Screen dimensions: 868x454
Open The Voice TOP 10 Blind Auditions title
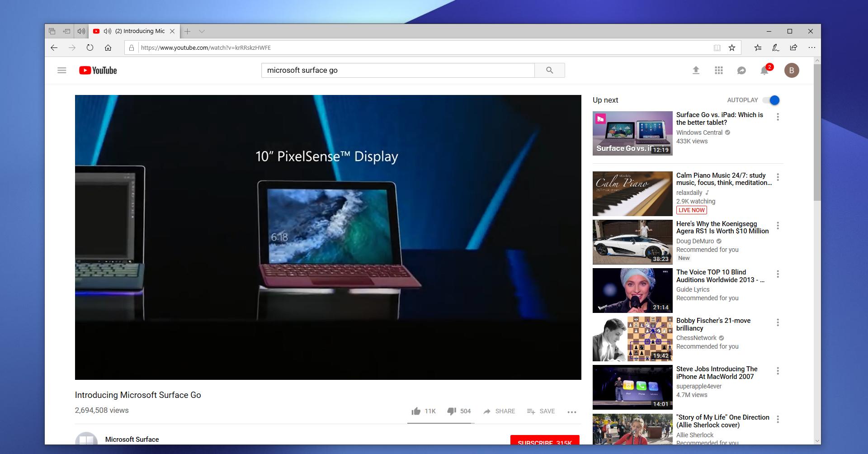pyautogui.click(x=721, y=276)
